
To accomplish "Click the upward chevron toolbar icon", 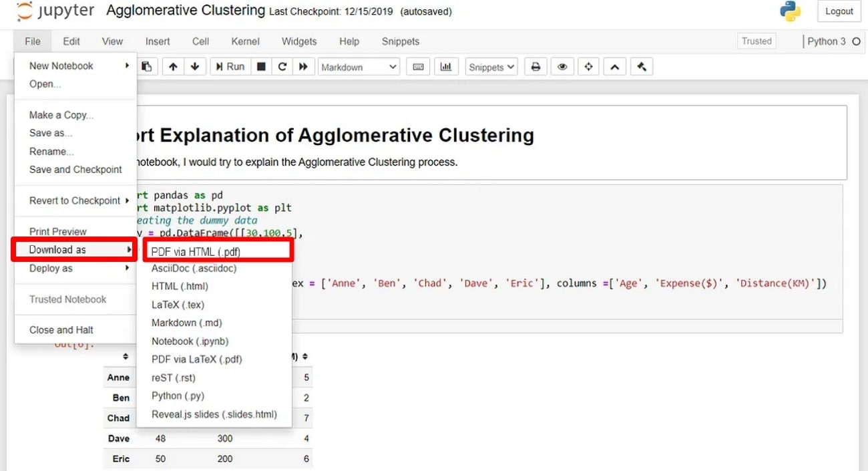I will click(x=615, y=67).
